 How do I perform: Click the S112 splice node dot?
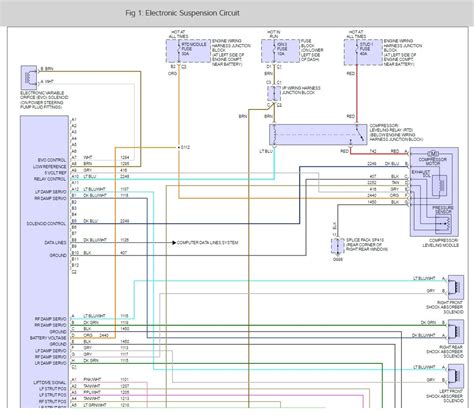pos(178,147)
